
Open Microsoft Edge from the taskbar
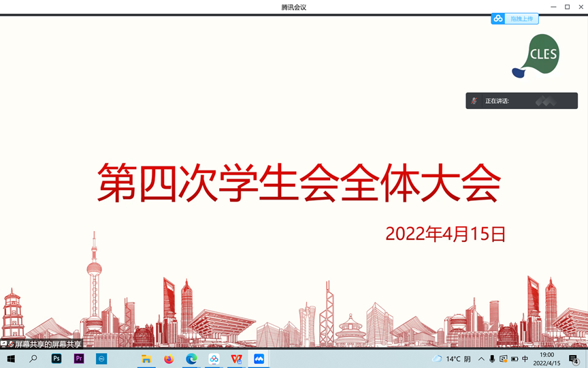click(191, 358)
